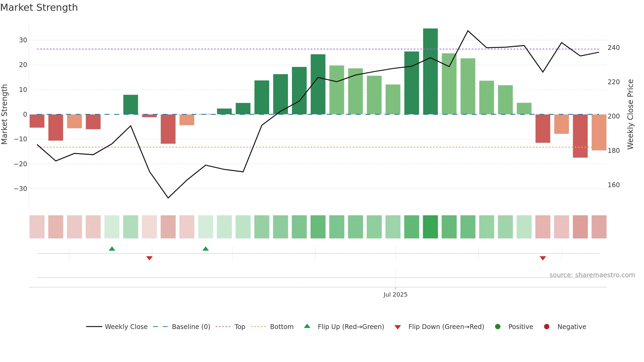Toggle the 'Flip Down (Green→Red)' legend label
This screenshot has height=362, width=644.
[x=446, y=327]
